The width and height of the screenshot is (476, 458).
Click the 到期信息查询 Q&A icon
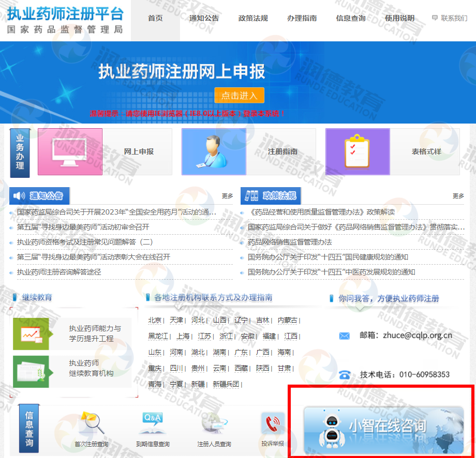tap(152, 424)
